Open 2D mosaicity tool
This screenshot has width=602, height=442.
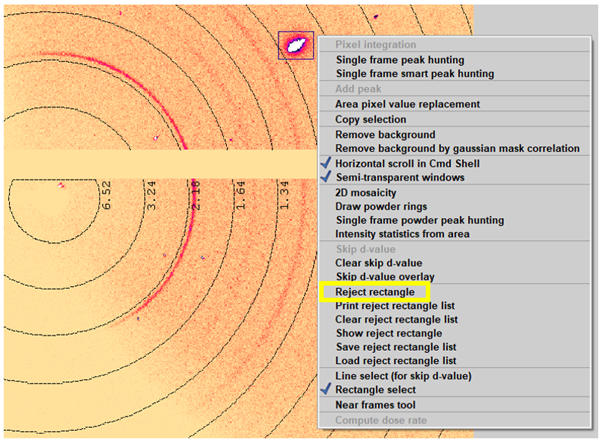tap(366, 193)
